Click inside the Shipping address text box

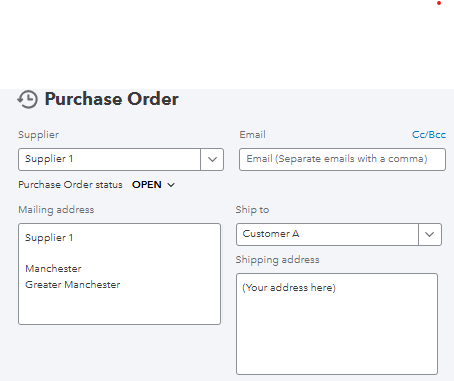coord(337,324)
